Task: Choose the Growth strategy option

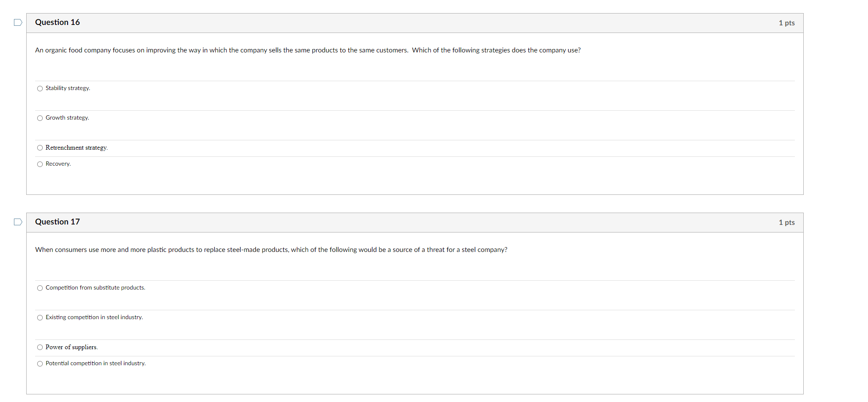Action: click(x=40, y=118)
